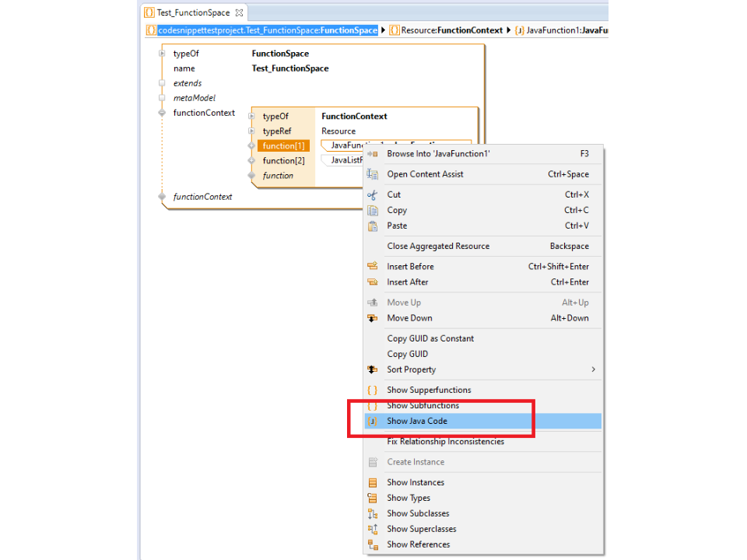The image size is (747, 560).
Task: Click the Show Subclasses icon
Action: point(372,513)
